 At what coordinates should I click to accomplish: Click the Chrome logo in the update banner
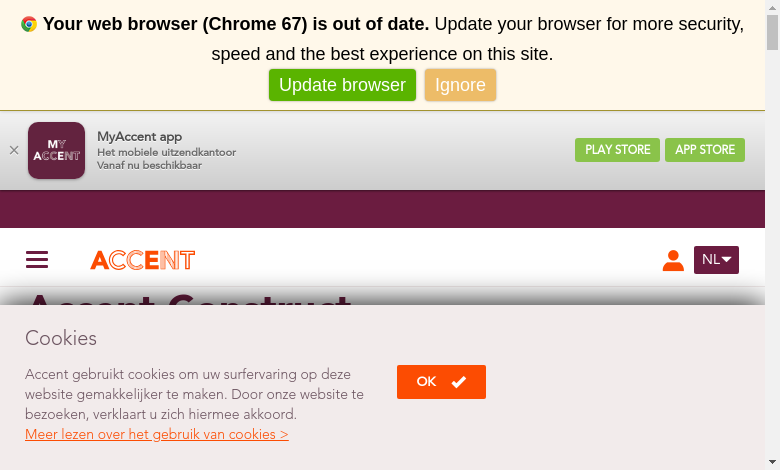[29, 24]
